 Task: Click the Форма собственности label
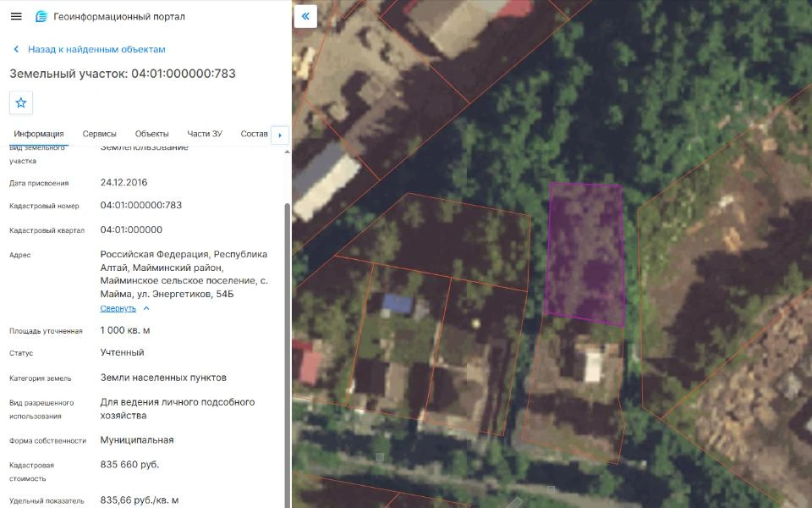(47, 440)
